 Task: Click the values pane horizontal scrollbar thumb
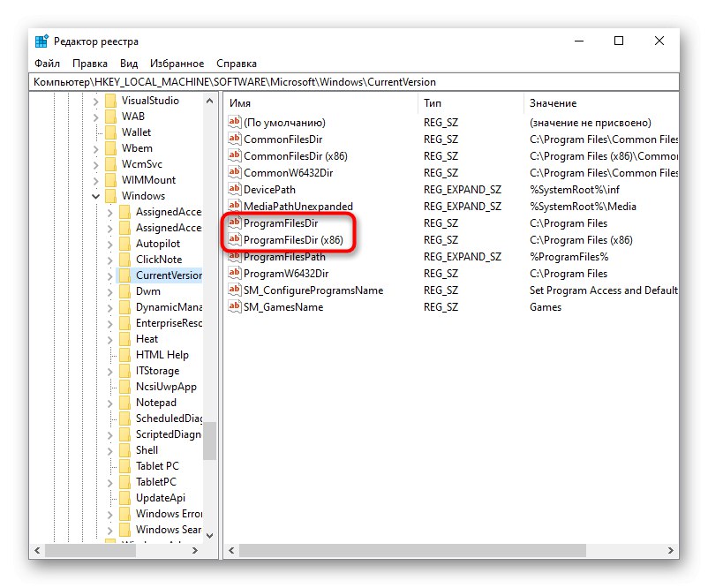tap(412, 550)
